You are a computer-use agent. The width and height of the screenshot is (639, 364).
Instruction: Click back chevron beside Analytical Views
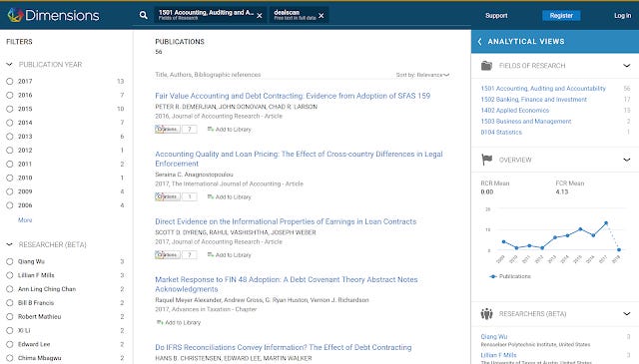[x=479, y=42]
